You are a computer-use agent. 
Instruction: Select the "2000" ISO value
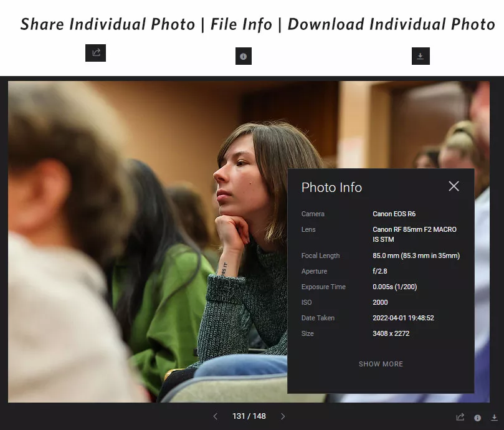point(380,302)
